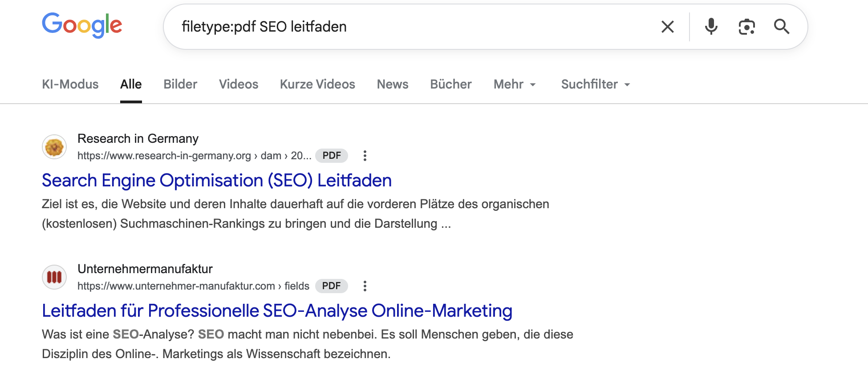
Task: Open the Bücher tab
Action: coord(451,84)
